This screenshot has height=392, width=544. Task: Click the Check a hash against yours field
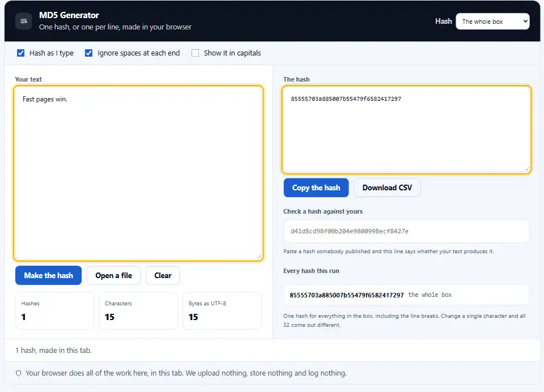(406, 231)
